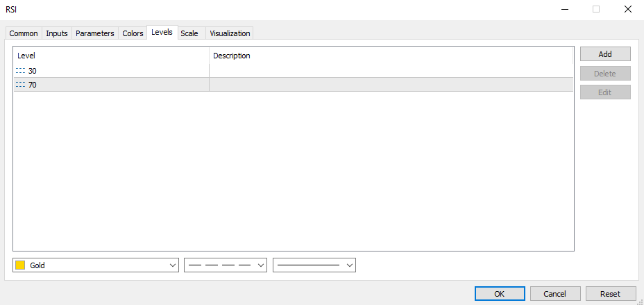Confirm with the OK button
Screen dimensions: 644x305
[500, 293]
